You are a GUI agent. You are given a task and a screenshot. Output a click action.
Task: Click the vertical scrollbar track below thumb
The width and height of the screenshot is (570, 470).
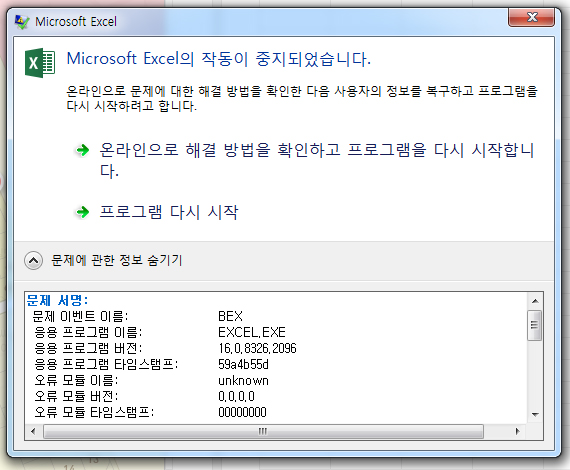click(535, 374)
